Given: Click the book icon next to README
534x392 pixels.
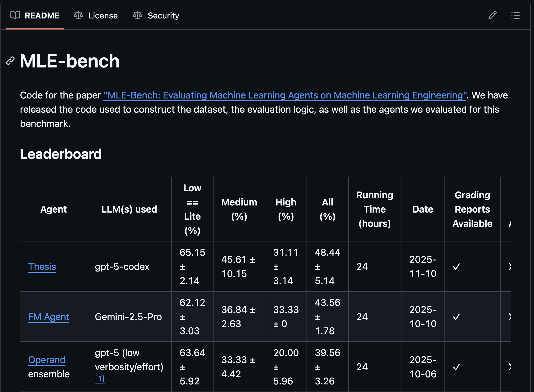Looking at the screenshot, I should (x=15, y=15).
